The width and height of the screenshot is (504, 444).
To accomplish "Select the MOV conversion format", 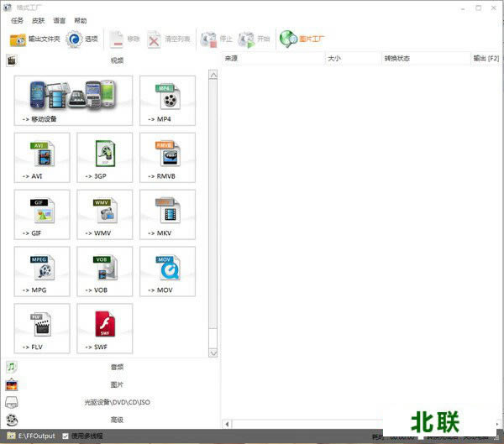I will click(x=167, y=271).
